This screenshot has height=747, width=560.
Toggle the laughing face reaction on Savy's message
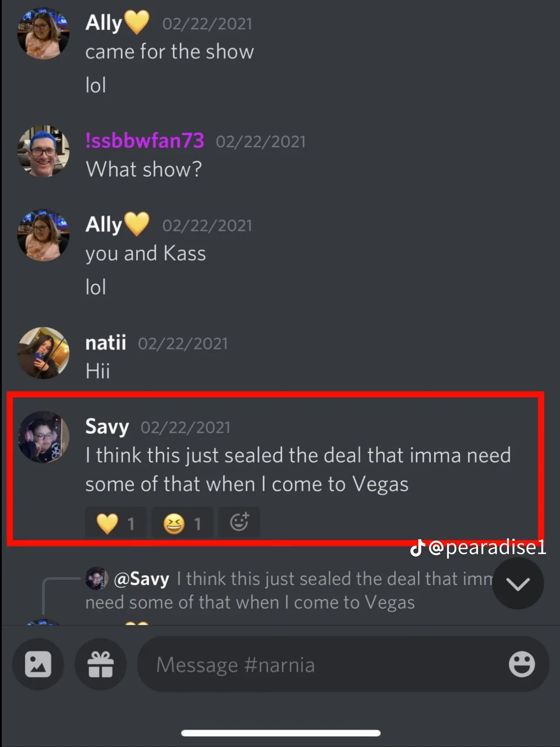coord(182,523)
